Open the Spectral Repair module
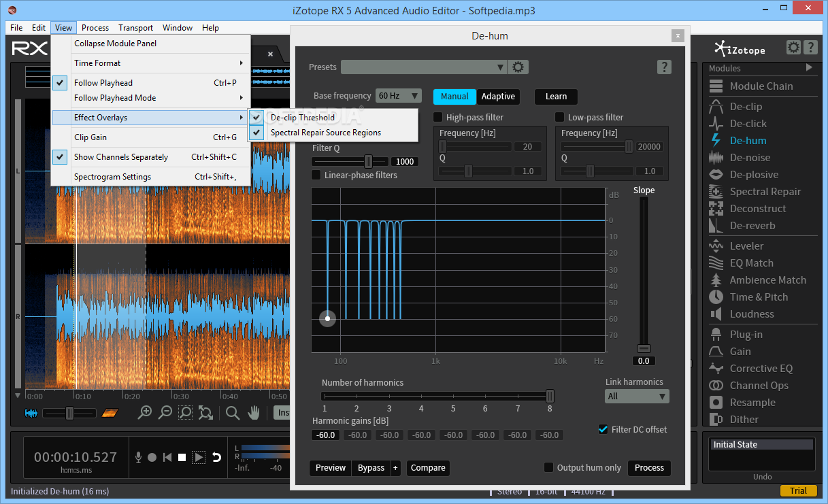828x504 pixels. tap(765, 192)
